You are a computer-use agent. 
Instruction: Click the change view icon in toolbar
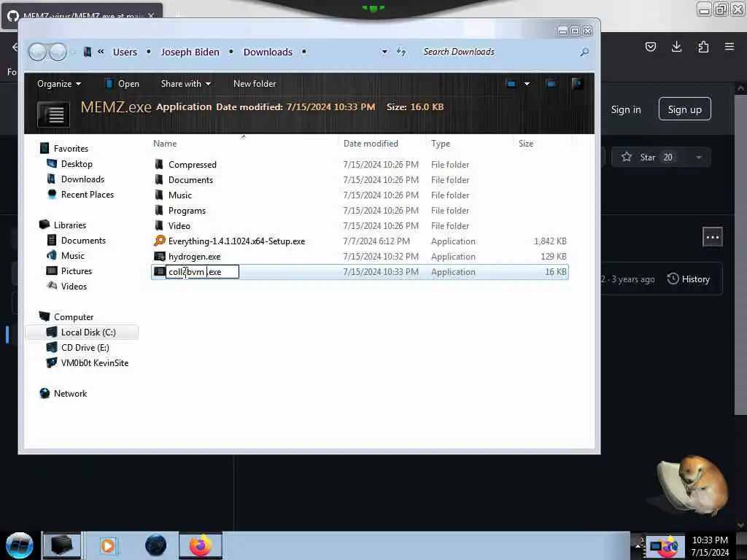(511, 84)
